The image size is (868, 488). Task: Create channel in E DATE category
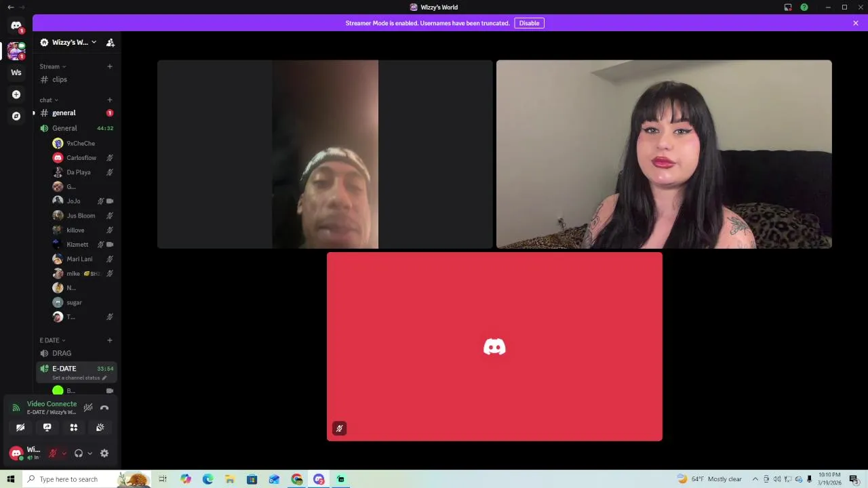110,340
